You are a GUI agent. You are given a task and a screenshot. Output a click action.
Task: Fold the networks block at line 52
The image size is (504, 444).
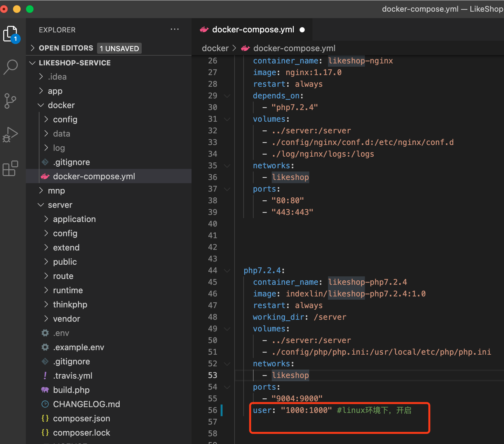[x=227, y=364]
